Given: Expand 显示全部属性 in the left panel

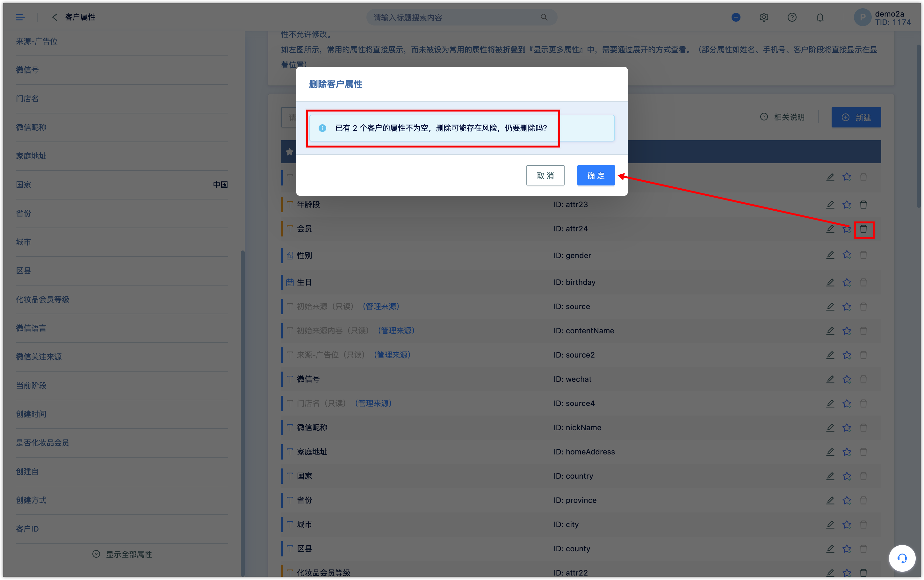Looking at the screenshot, I should 122,554.
